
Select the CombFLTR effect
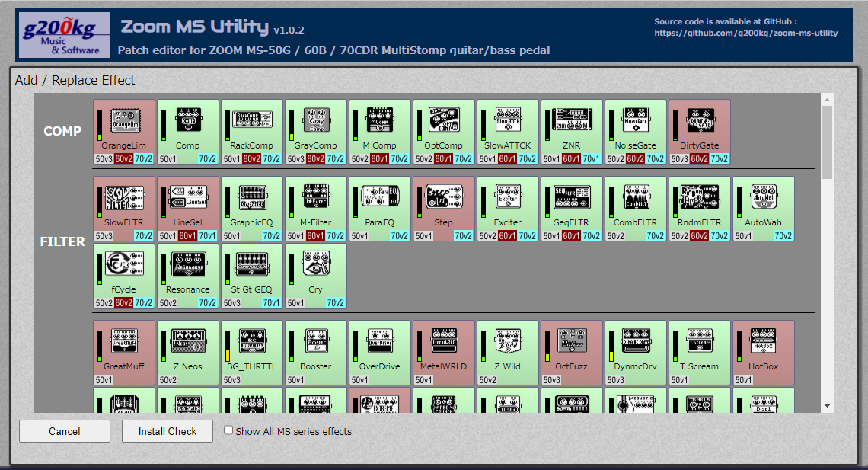pyautogui.click(x=636, y=209)
